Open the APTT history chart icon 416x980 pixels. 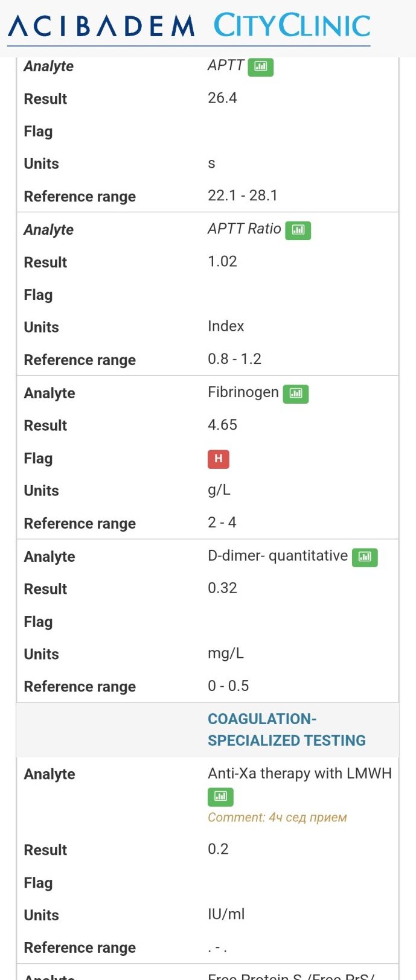260,66
